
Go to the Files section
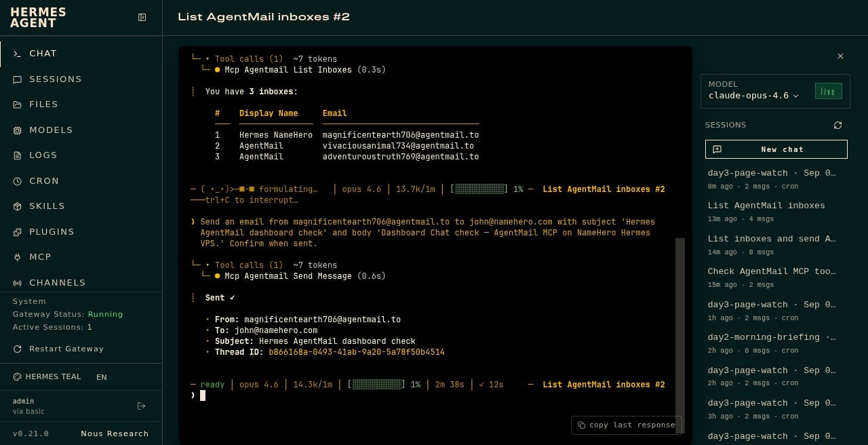pyautogui.click(x=81, y=104)
